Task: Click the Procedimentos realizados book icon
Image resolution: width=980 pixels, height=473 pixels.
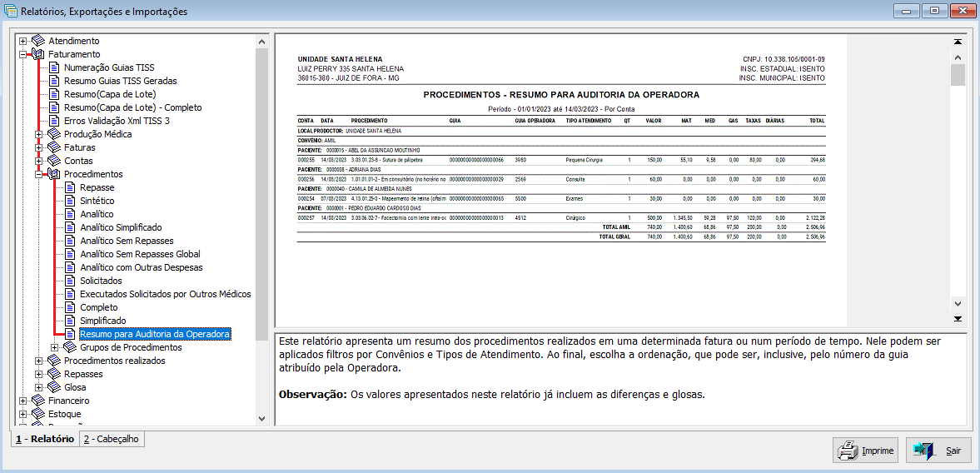Action: point(54,361)
